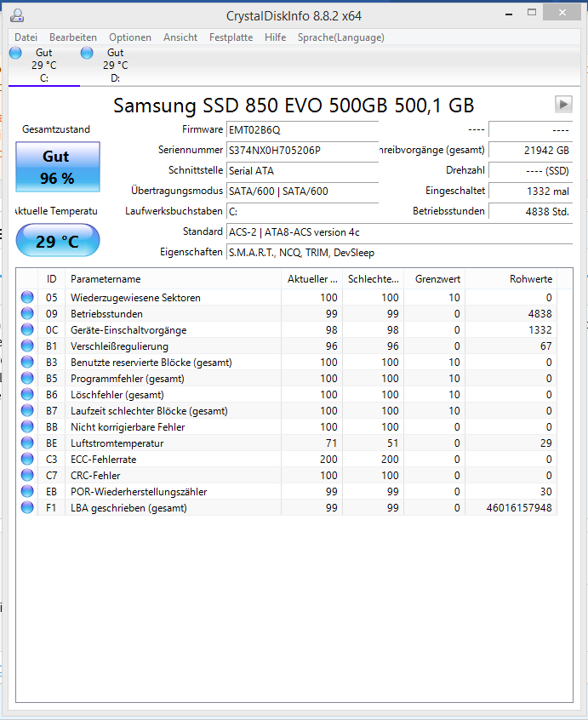Click the Parametername column header
This screenshot has width=588, height=720.
(x=173, y=279)
